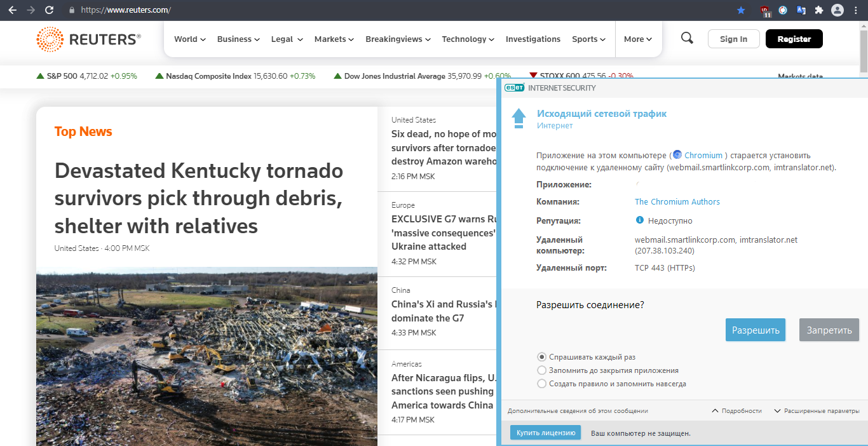868x446 pixels.
Task: Click the blue bookmark star icon
Action: pos(741,10)
